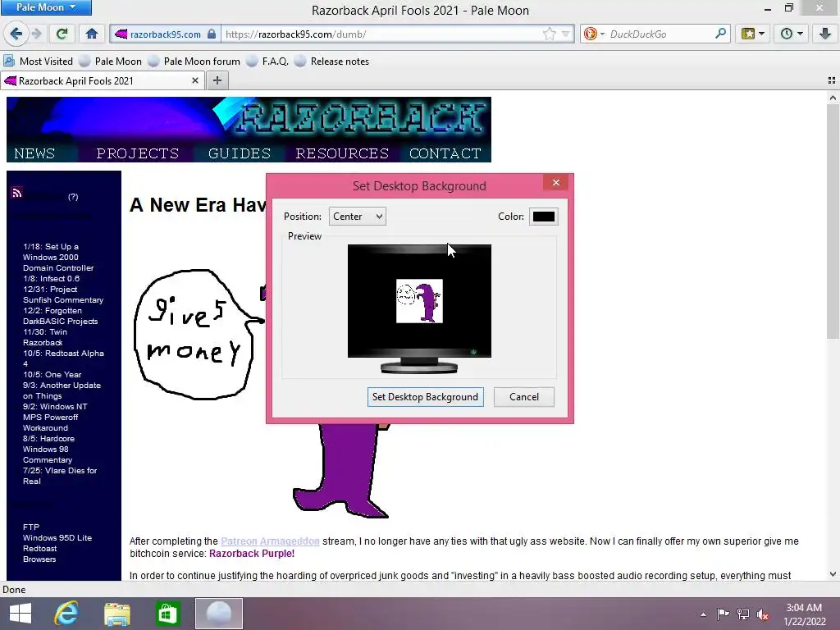Open the 11/30: Twin Razorback link

[45, 337]
